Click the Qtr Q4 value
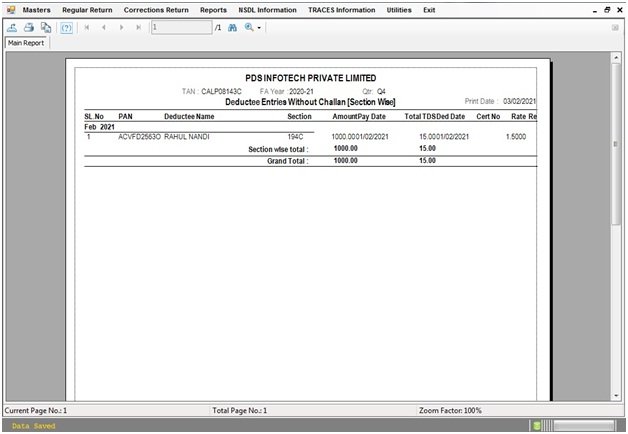Viewport: 628px width, 434px height. (x=381, y=91)
